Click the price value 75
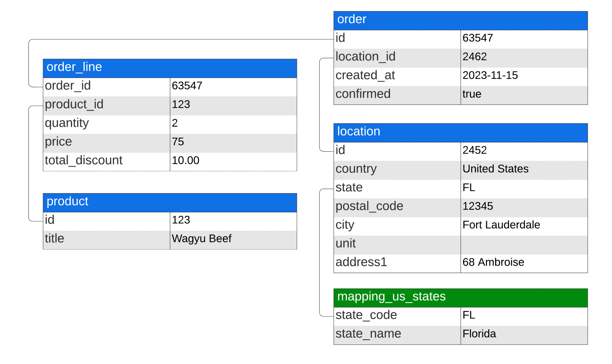 tap(177, 142)
